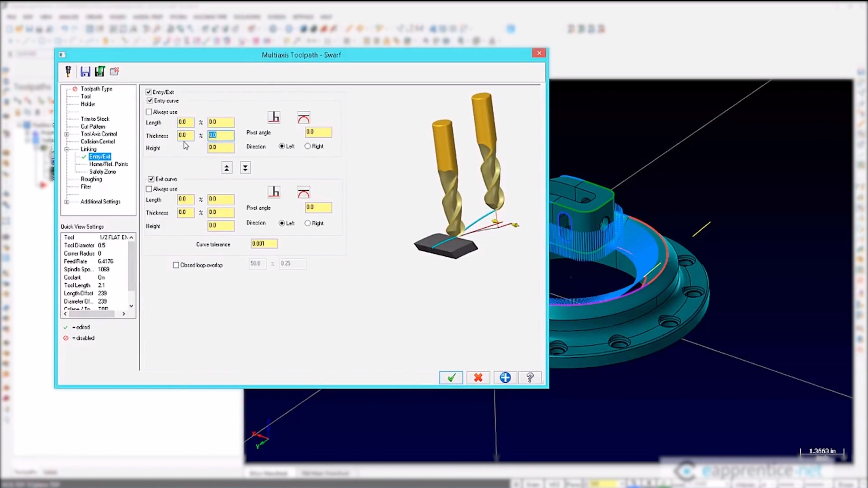Select the tool display icon in dialog toolbar
The width and height of the screenshot is (868, 488).
click(x=68, y=71)
